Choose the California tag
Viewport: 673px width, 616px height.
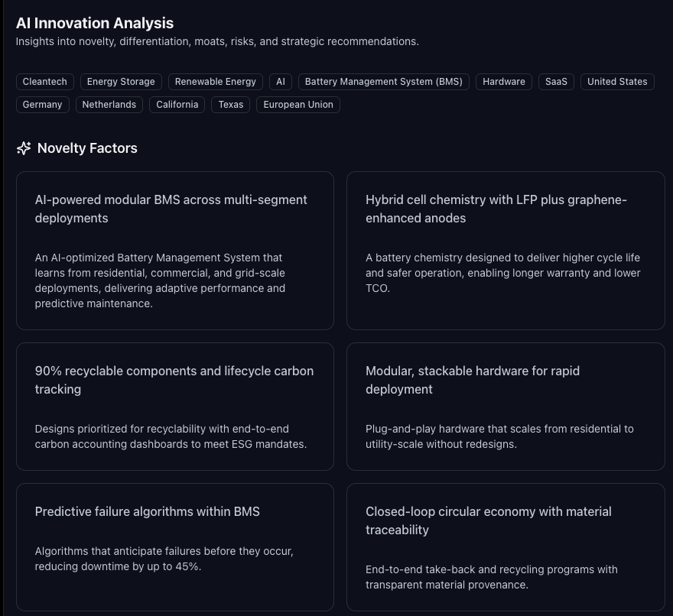coord(177,105)
